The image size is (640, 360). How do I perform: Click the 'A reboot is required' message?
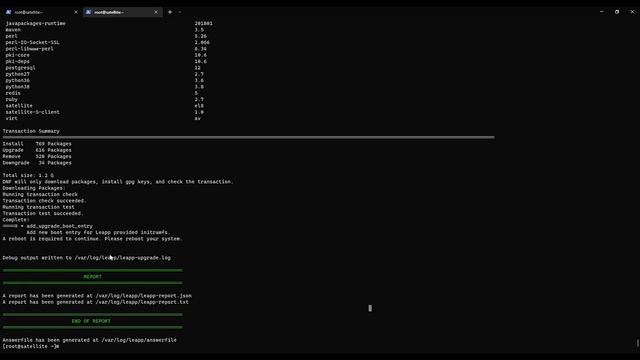click(93, 239)
